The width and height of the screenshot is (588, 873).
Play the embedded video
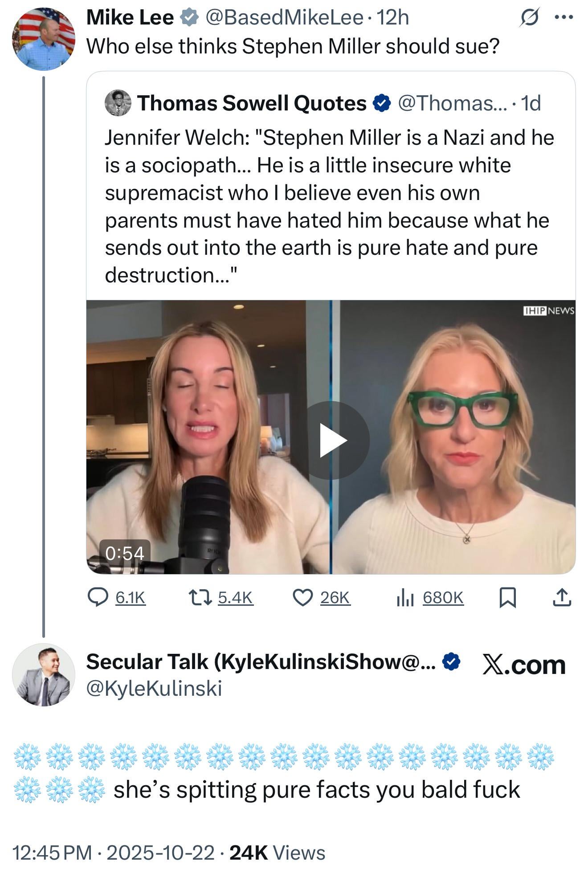click(x=331, y=441)
